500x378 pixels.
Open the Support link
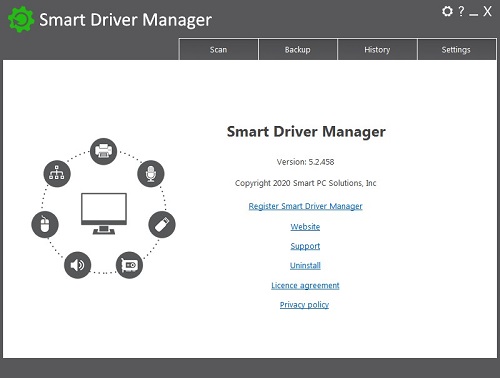305,246
